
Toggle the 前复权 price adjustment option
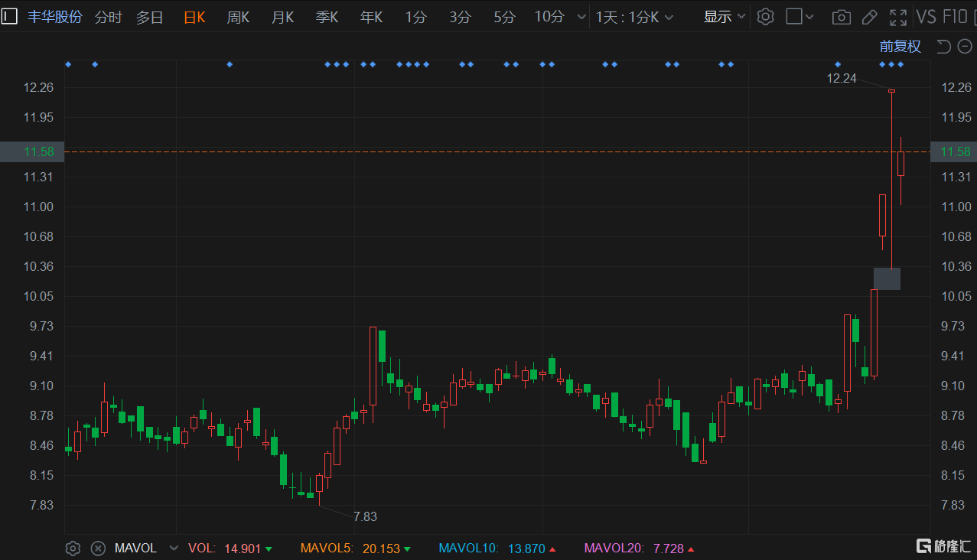tap(900, 47)
